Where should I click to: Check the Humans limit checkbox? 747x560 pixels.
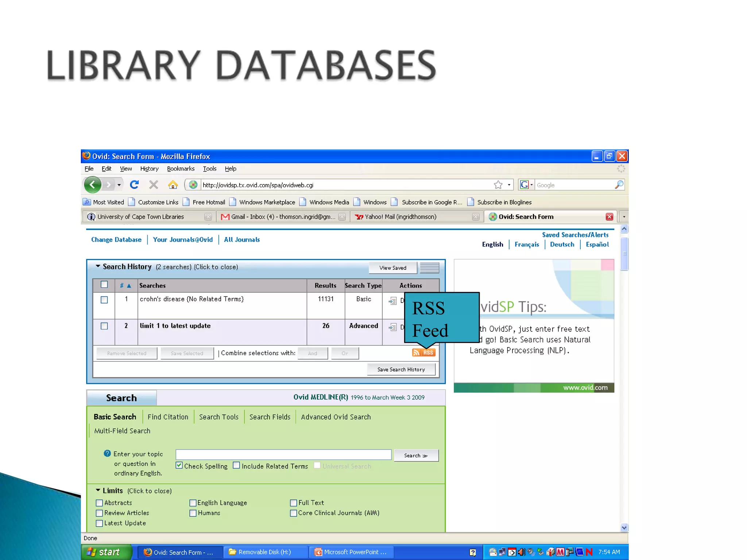(193, 513)
